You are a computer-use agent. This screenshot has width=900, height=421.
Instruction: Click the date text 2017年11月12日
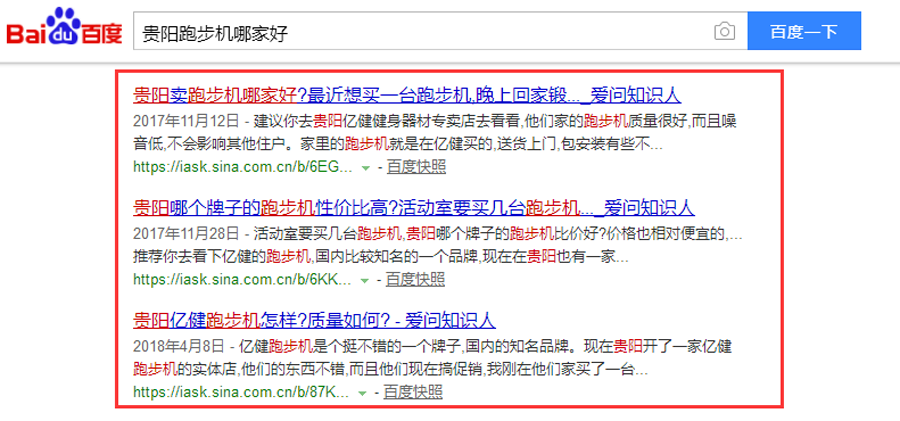[x=185, y=122]
